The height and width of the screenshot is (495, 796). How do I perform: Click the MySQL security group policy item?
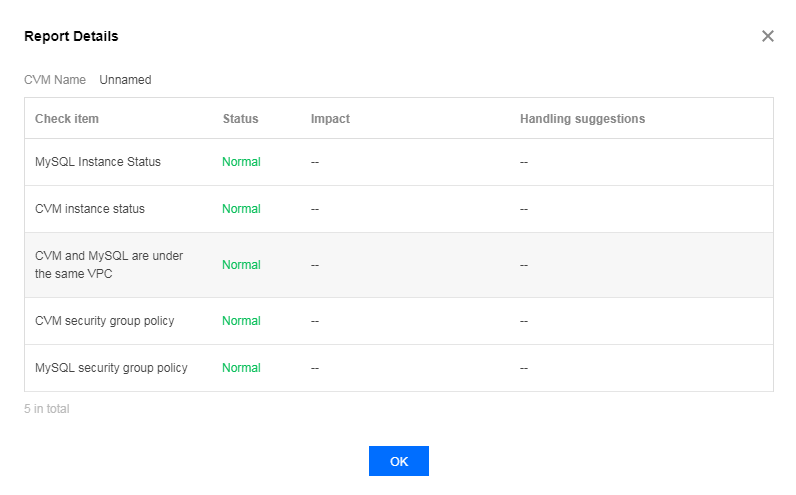111,368
